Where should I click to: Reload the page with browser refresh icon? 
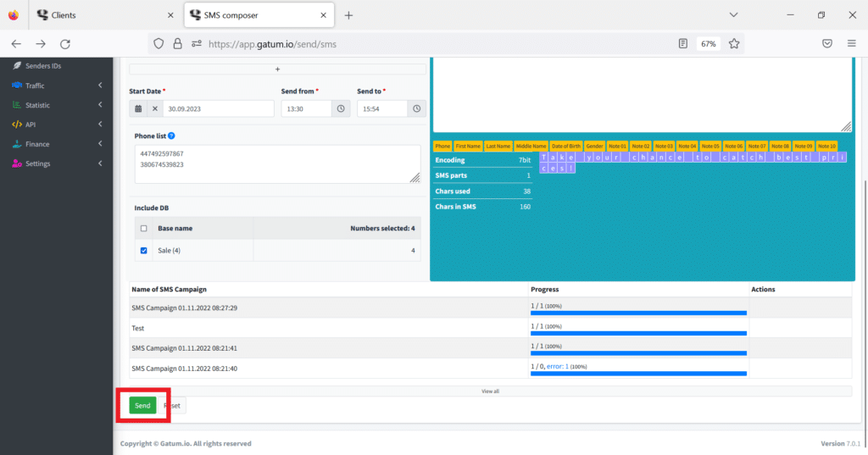click(x=65, y=43)
